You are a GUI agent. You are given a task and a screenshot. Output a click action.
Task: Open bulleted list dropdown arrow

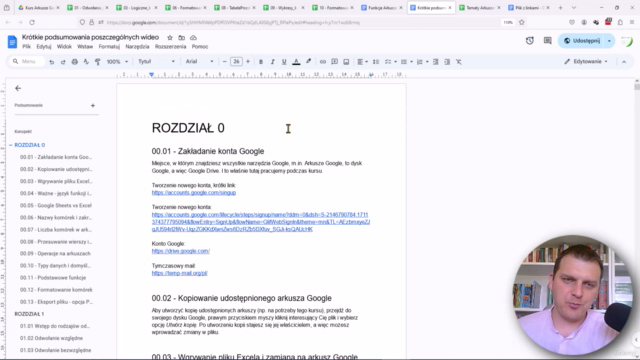[411, 62]
